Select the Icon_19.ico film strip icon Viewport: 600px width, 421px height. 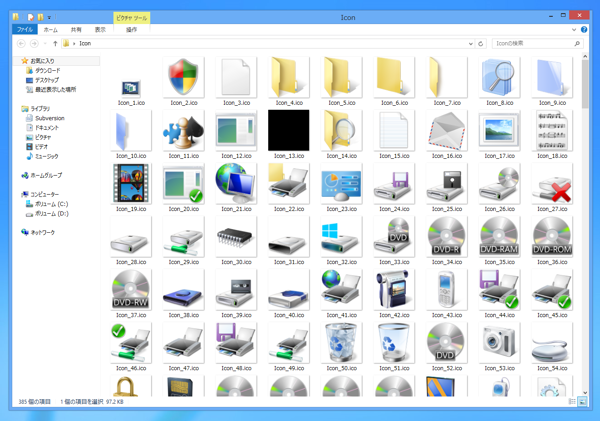click(131, 183)
